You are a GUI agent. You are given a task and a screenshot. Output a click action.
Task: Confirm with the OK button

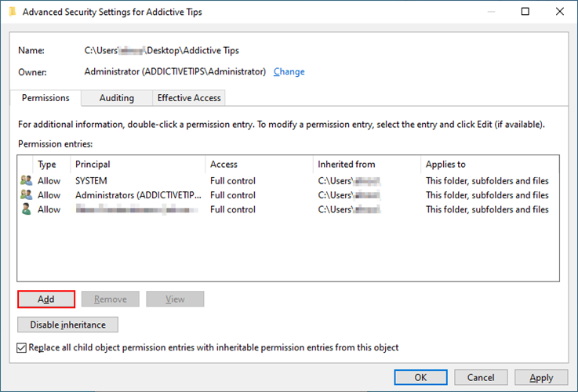[x=420, y=377]
